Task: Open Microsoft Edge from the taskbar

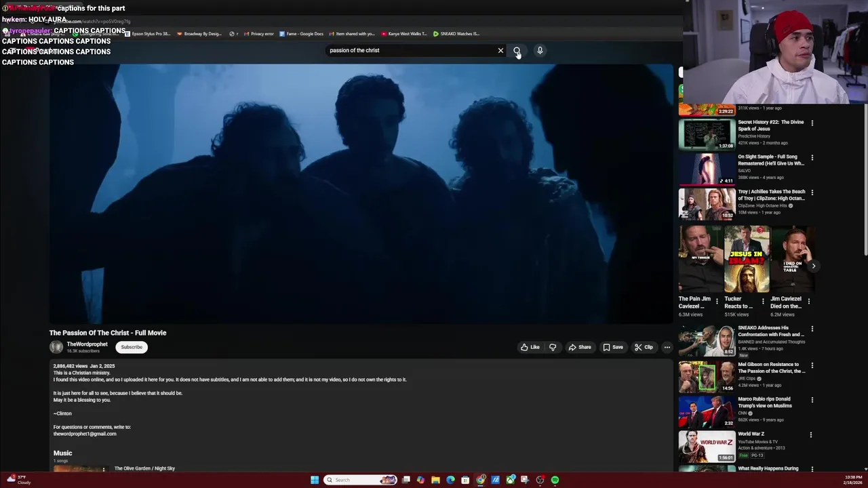Action: (x=450, y=480)
